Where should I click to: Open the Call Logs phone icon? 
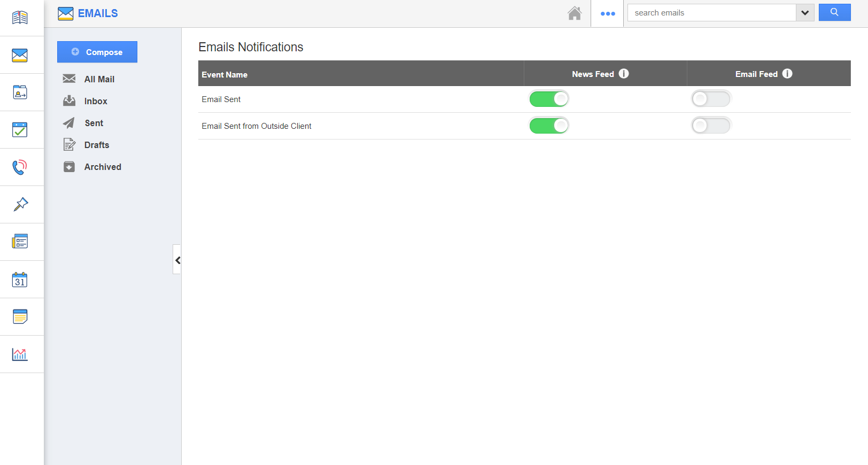point(20,167)
